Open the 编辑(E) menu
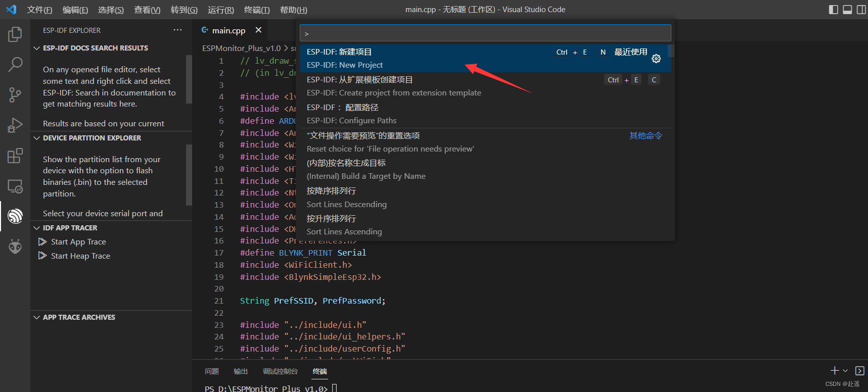Viewport: 868px width, 392px height. click(75, 10)
